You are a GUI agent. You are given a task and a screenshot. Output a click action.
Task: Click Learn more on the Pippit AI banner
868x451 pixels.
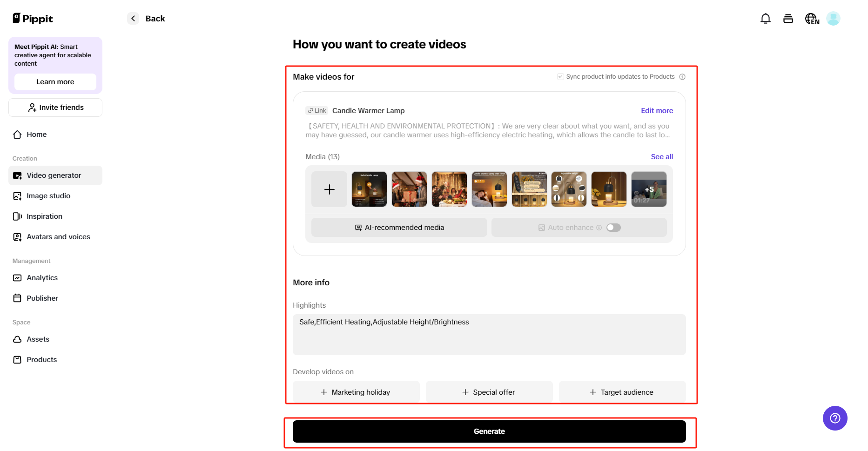55,82
